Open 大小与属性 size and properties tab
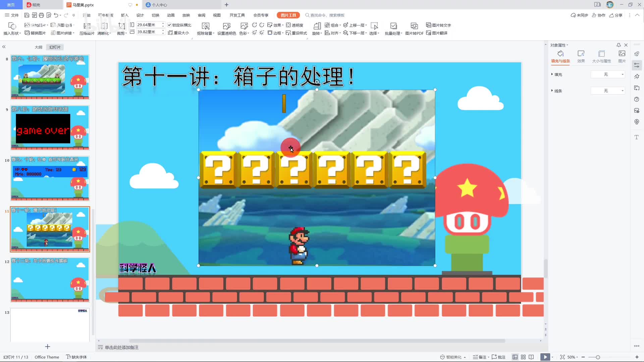The image size is (644, 362). pos(601,57)
